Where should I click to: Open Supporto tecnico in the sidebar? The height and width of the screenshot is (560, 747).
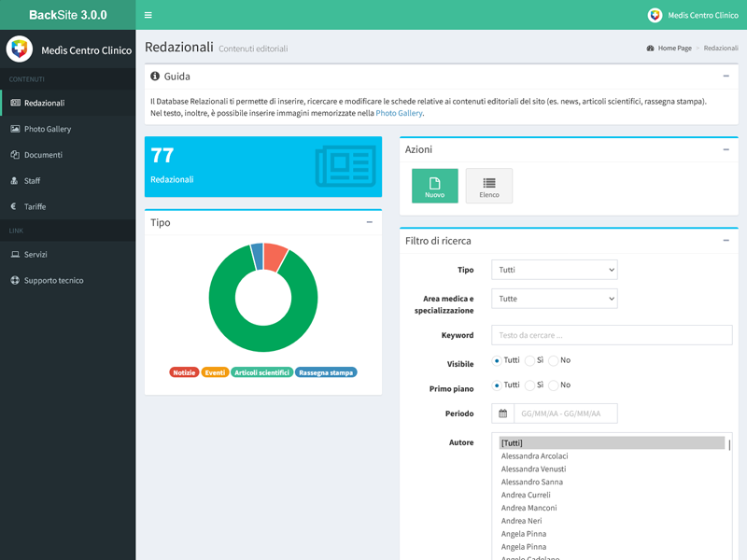point(67,280)
